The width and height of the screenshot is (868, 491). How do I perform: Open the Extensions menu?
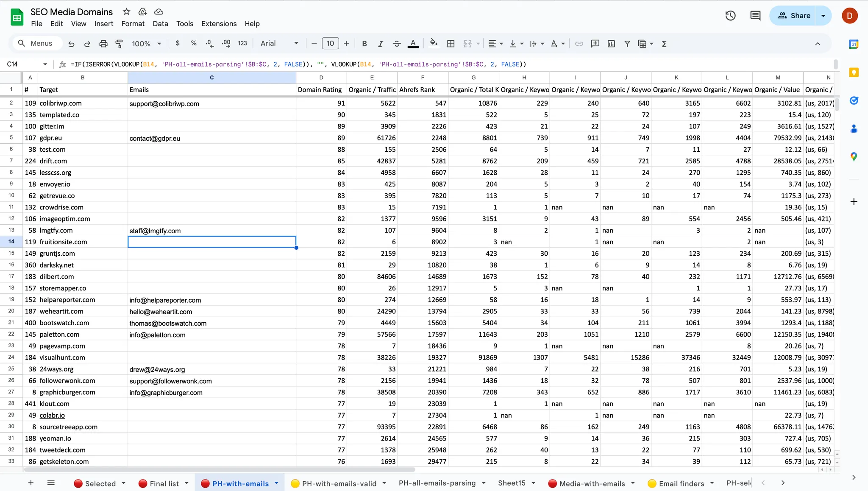click(219, 24)
